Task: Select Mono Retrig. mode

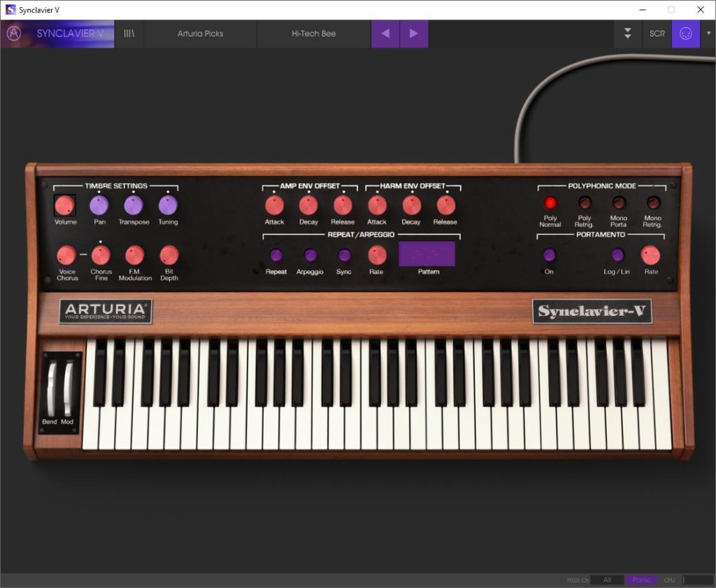Action: point(653,202)
